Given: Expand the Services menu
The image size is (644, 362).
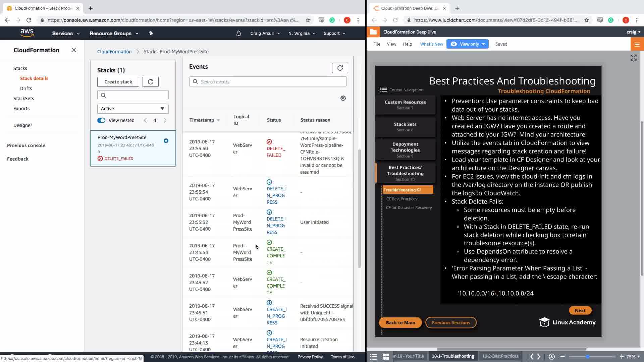Looking at the screenshot, I should (x=66, y=34).
